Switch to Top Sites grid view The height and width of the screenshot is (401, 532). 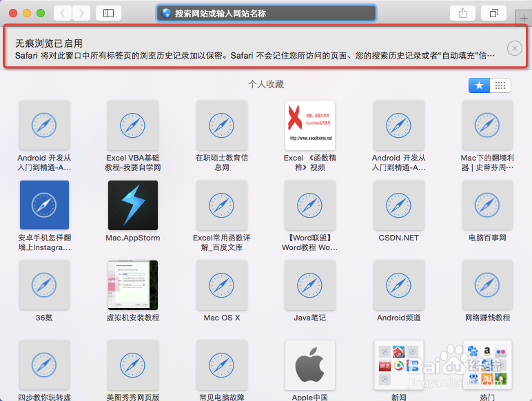click(500, 85)
